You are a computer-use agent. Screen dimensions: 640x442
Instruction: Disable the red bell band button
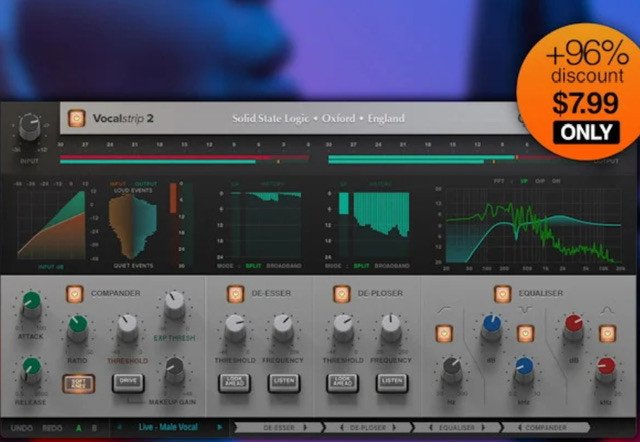[x=607, y=333]
